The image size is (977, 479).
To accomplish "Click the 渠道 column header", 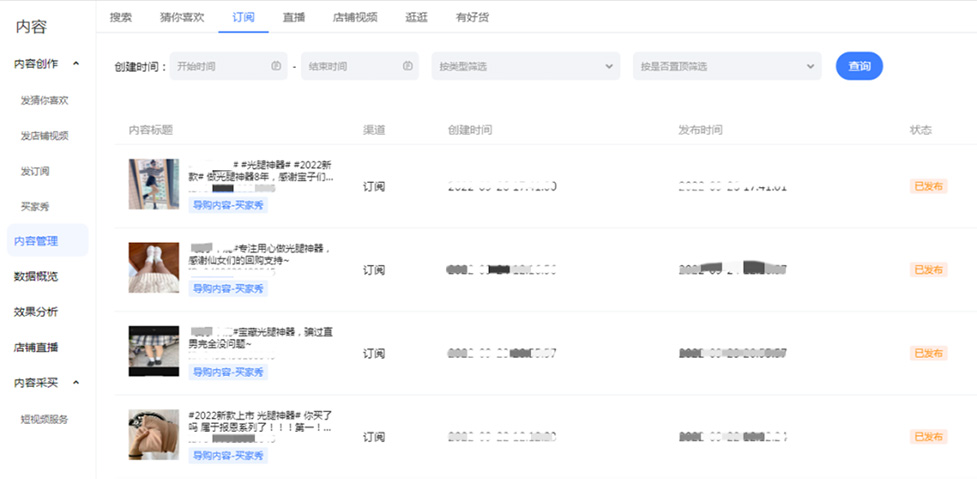I will 374,130.
